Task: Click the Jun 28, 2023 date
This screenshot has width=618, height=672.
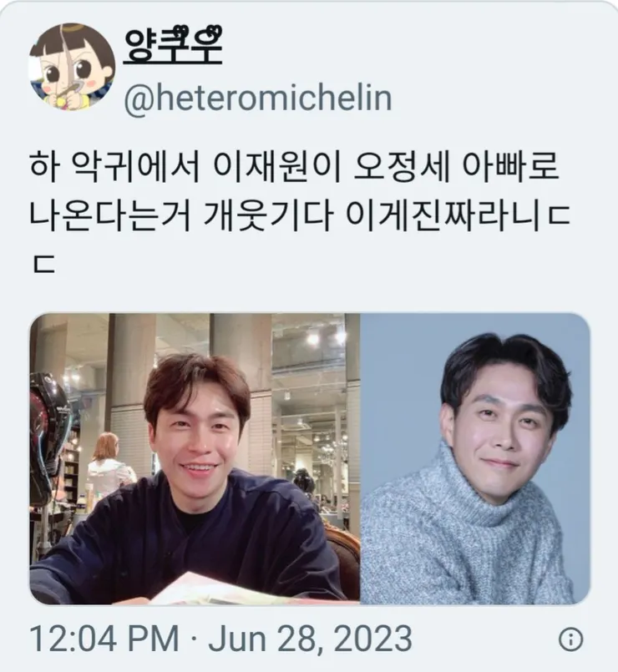Action: pos(310,639)
